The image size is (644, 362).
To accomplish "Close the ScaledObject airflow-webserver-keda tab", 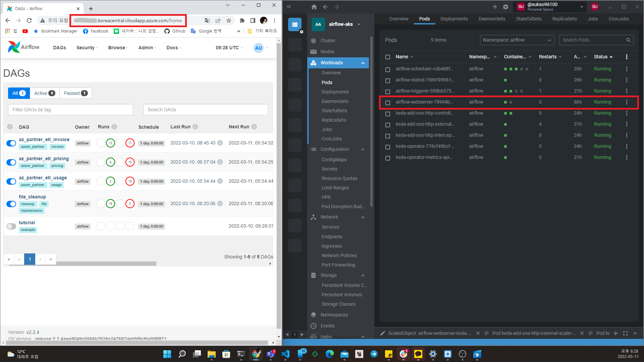I will 478,333.
